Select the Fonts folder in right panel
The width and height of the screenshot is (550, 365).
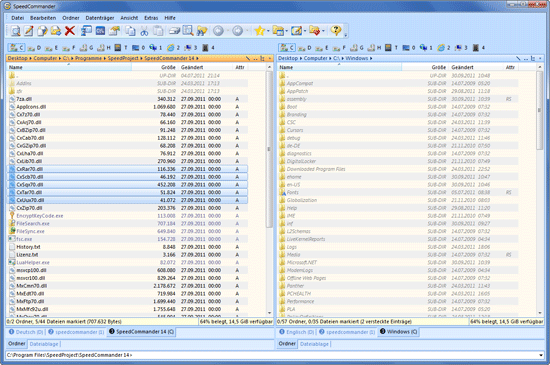click(x=398, y=192)
